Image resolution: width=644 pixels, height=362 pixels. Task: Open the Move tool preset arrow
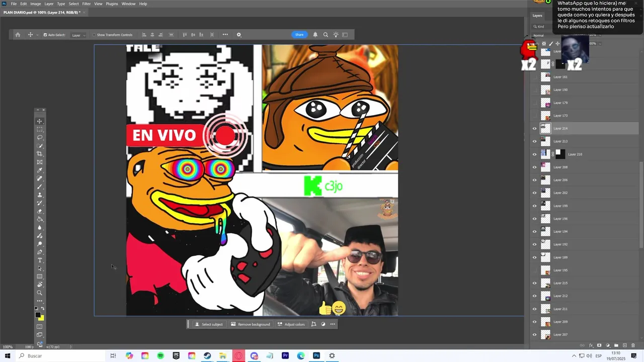click(37, 35)
